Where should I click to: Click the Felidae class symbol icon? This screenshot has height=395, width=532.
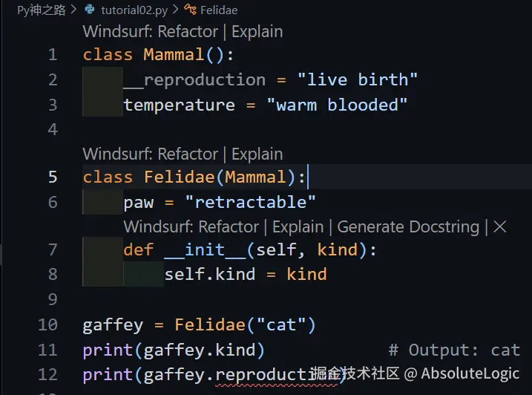(190, 10)
